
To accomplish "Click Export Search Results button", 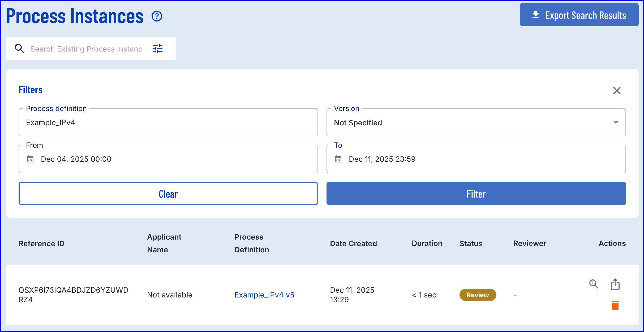I will tap(579, 15).
